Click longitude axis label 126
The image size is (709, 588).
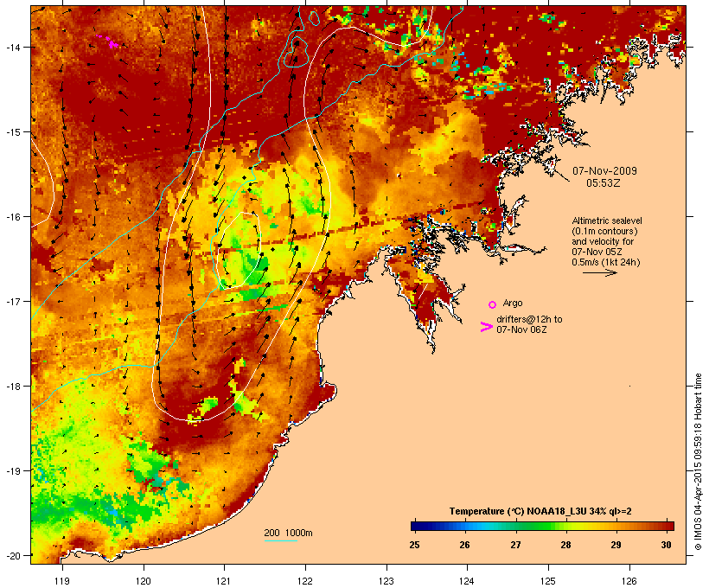[x=629, y=581]
